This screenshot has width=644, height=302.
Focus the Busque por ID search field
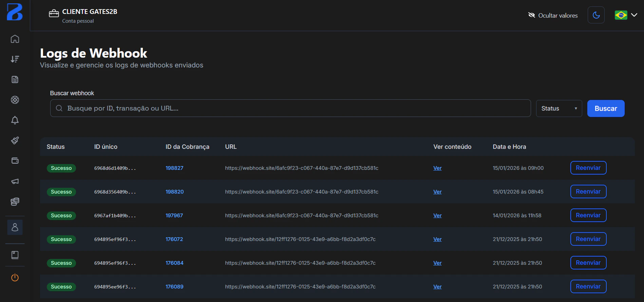[290, 108]
